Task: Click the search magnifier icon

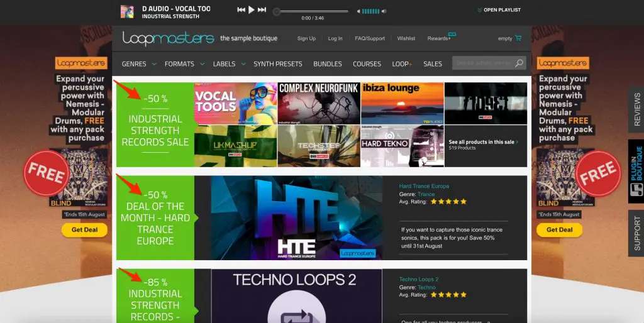Action: [x=519, y=63]
